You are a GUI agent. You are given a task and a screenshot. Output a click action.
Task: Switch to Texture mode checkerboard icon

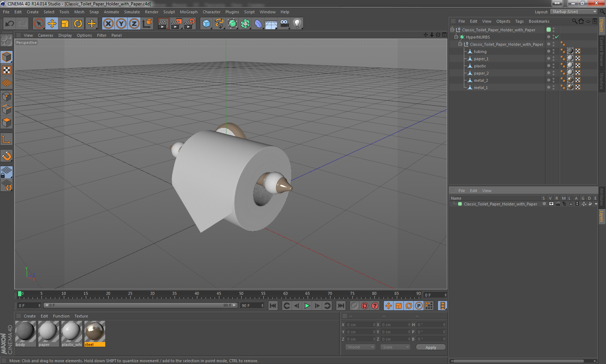pos(6,70)
